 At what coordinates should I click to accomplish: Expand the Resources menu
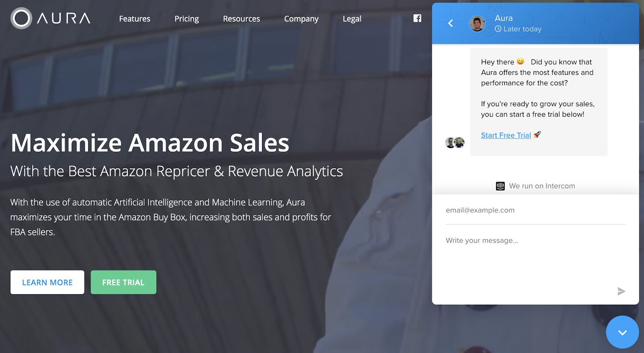[x=242, y=19]
